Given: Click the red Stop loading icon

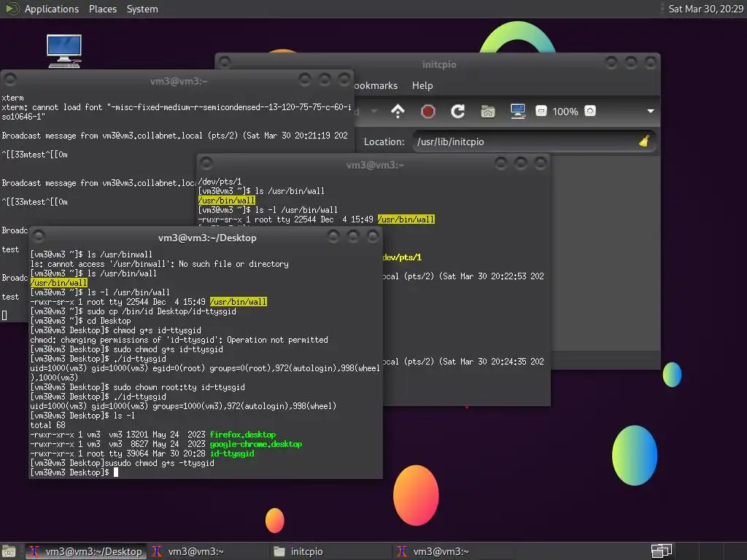Looking at the screenshot, I should [427, 112].
